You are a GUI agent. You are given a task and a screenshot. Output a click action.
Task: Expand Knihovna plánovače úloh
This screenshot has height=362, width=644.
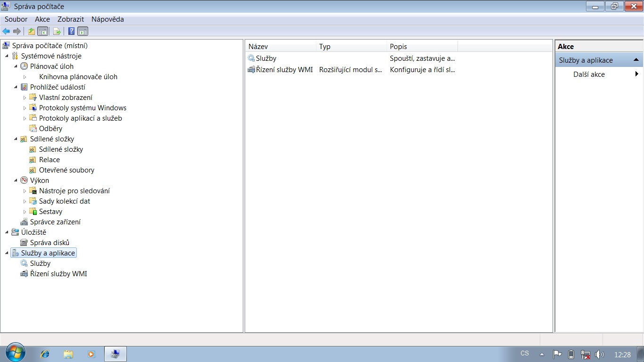click(x=25, y=77)
